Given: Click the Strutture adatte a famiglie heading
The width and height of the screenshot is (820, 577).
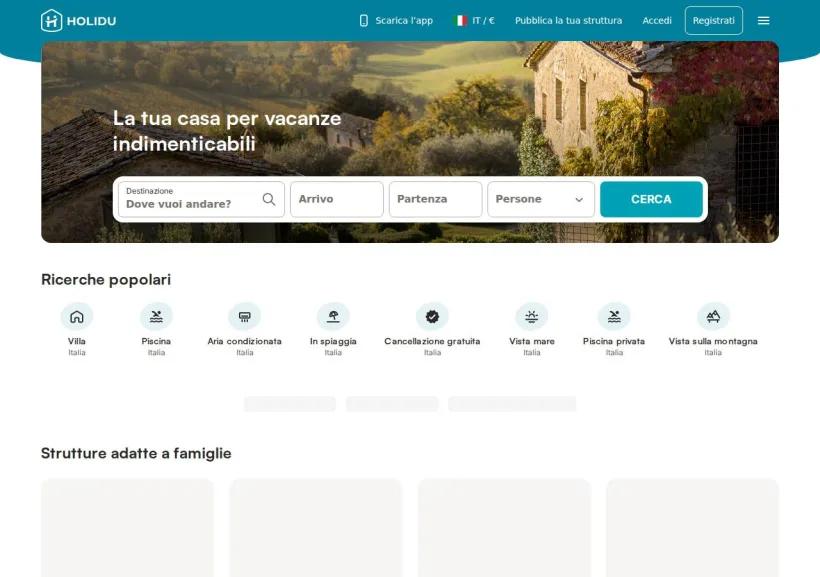Looking at the screenshot, I should click(x=136, y=454).
